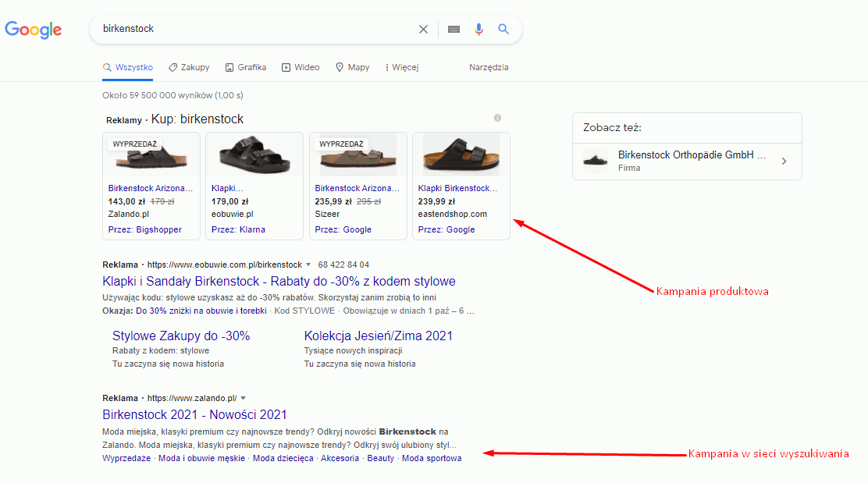
Task: Open the Zalando.pl sandal product image
Action: 151,155
